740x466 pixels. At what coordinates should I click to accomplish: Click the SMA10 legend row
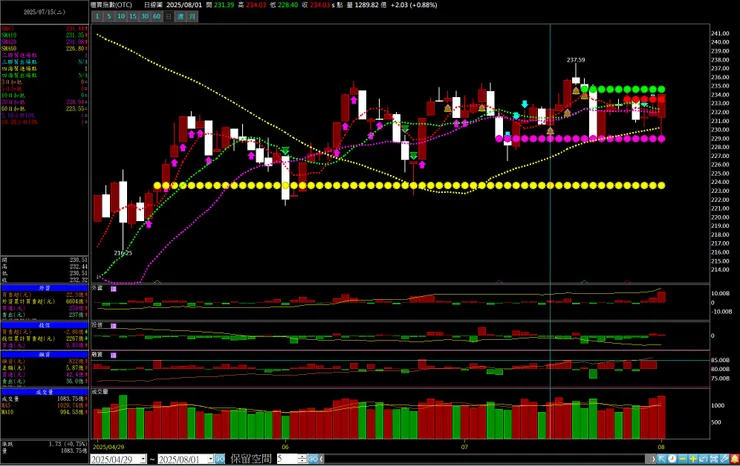click(44, 35)
